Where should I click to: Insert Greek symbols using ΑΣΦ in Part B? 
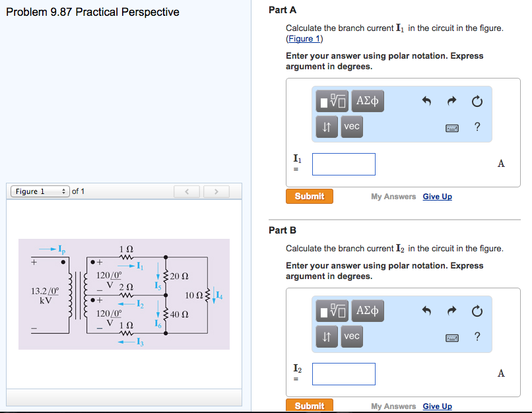367,311
